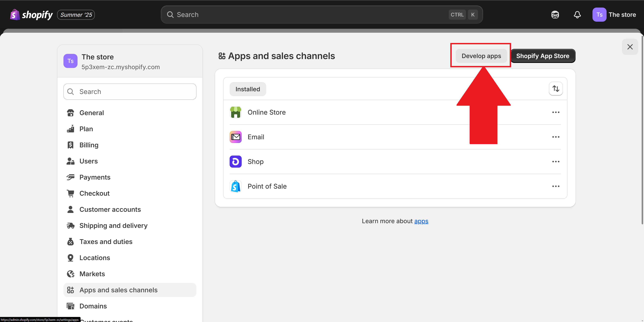Open the Shopify App Store
Screen dimensions: 644x322
[543, 56]
